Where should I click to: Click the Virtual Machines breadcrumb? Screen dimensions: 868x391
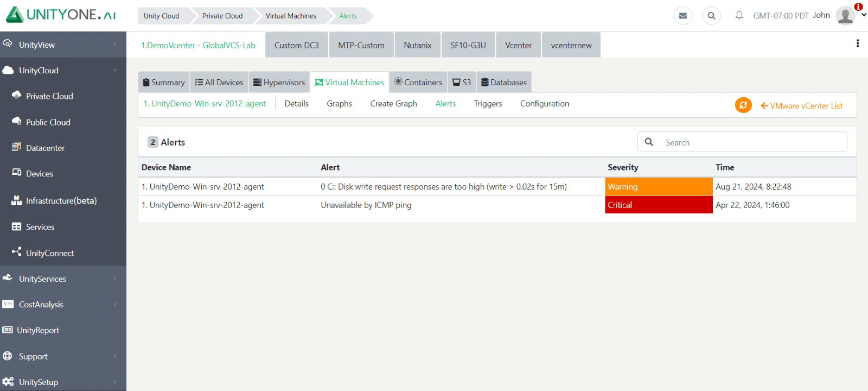click(x=291, y=16)
